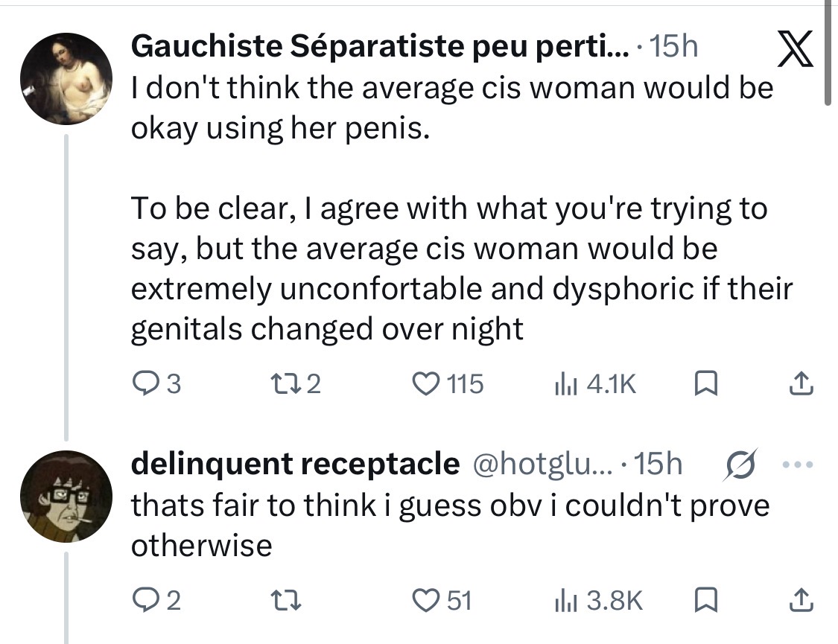Bookmark delinquent receptacle's tweet

pos(705,599)
